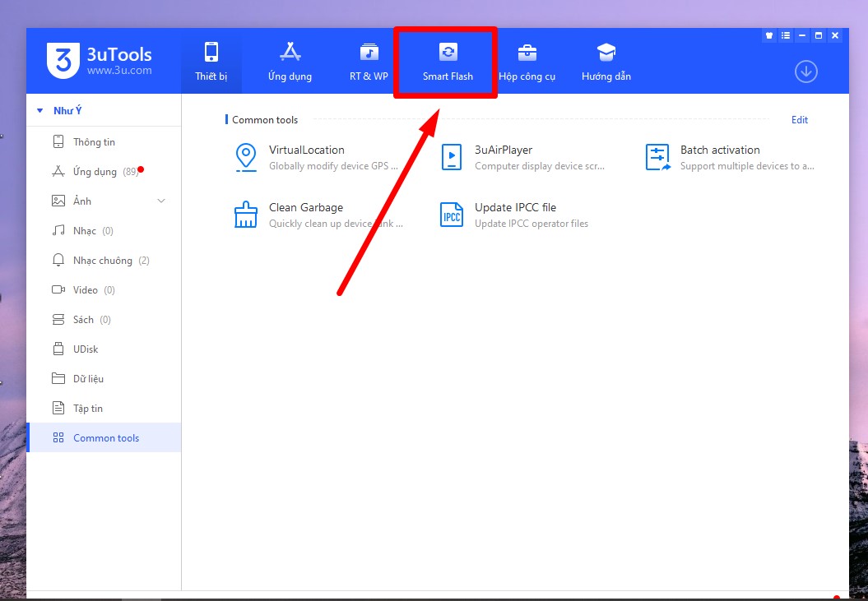Open the Ứng dụng apps tab
This screenshot has height=601, width=868.
[290, 62]
